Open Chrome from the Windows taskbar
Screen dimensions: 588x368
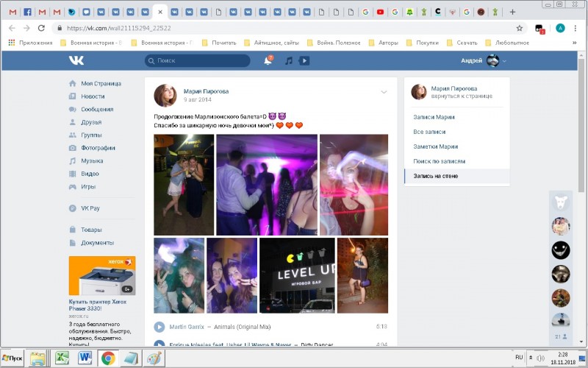[108, 358]
